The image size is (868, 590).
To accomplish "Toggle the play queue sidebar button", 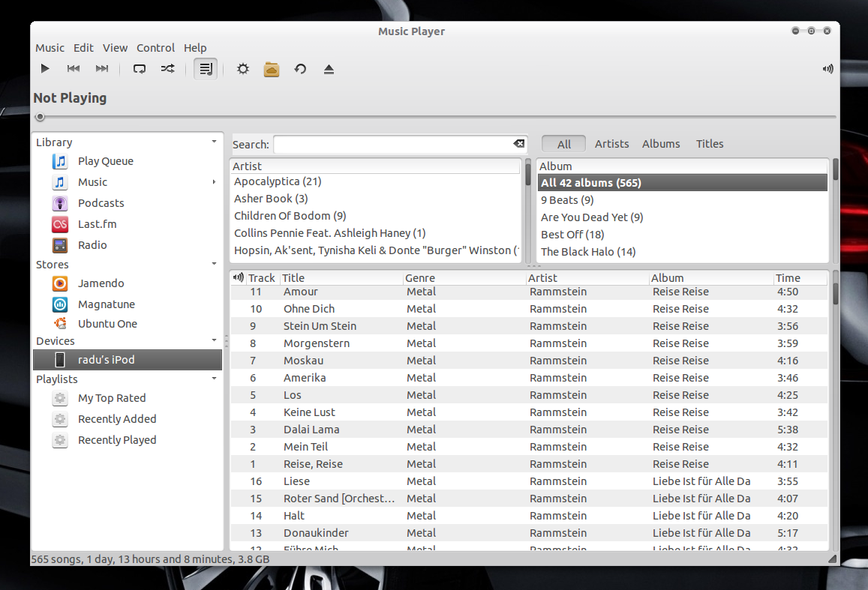I will tap(206, 69).
